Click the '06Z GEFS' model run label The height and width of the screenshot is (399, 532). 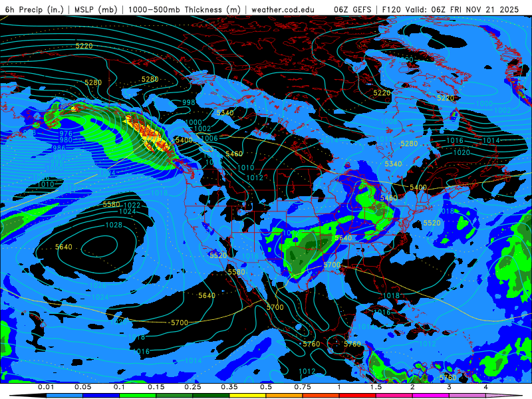tap(352, 9)
